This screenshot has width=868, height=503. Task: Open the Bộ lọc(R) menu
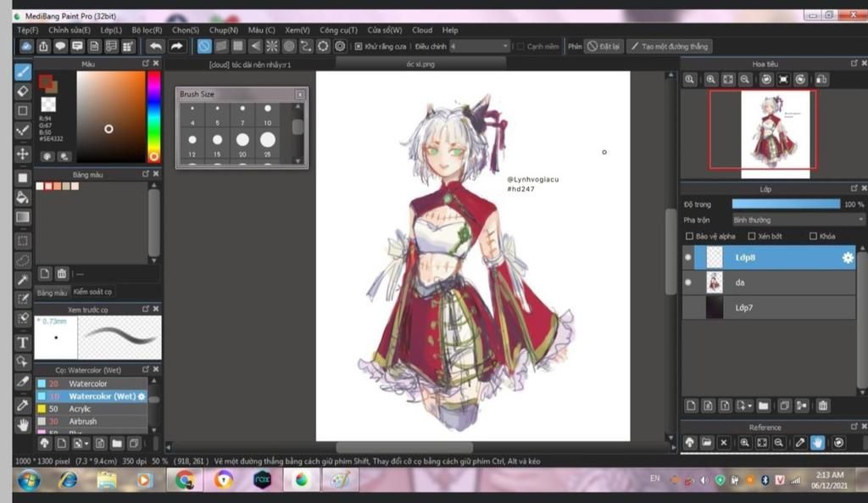point(147,30)
